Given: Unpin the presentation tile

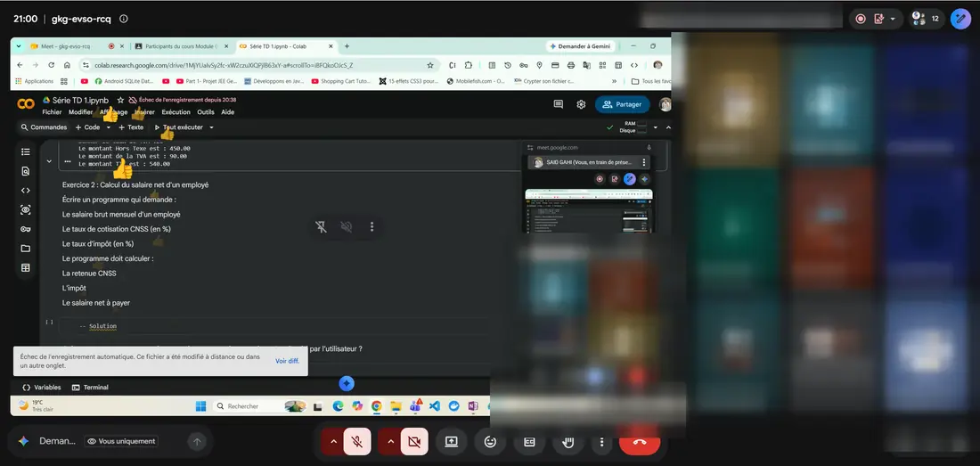Looking at the screenshot, I should tap(322, 226).
